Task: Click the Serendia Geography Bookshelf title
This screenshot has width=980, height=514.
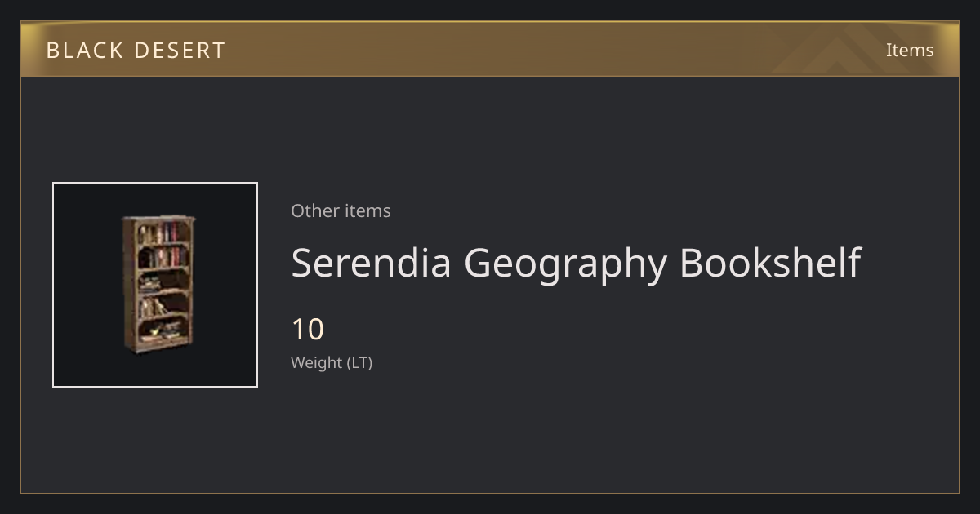Action: coord(577,264)
